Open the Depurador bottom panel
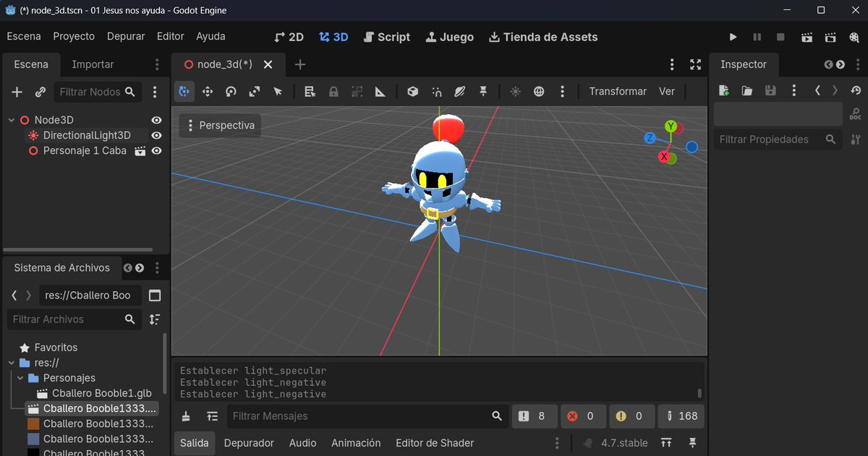Viewport: 868px width, 456px height. [x=249, y=443]
